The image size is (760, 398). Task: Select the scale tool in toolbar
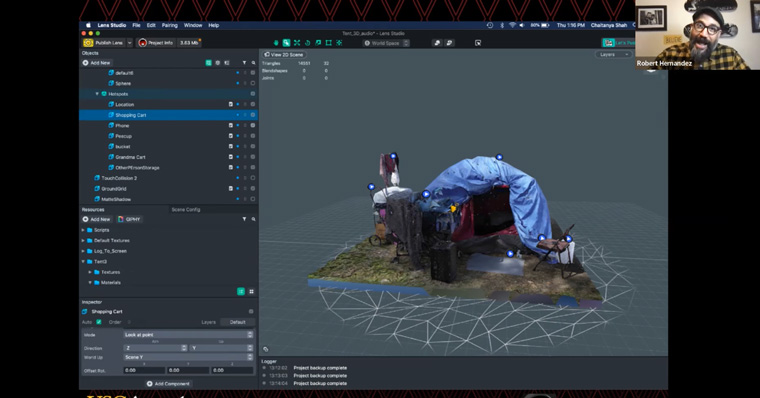pyautogui.click(x=318, y=43)
